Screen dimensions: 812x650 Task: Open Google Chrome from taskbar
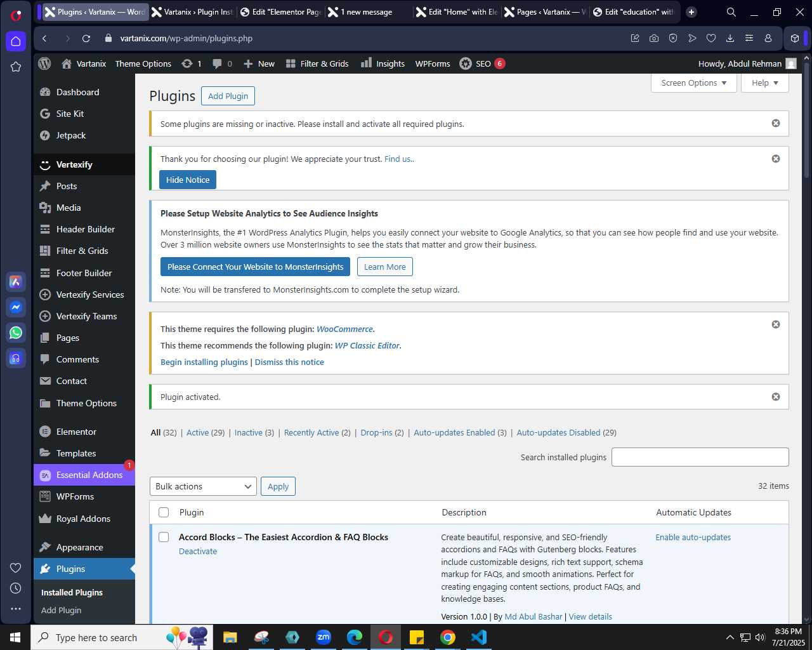448,637
